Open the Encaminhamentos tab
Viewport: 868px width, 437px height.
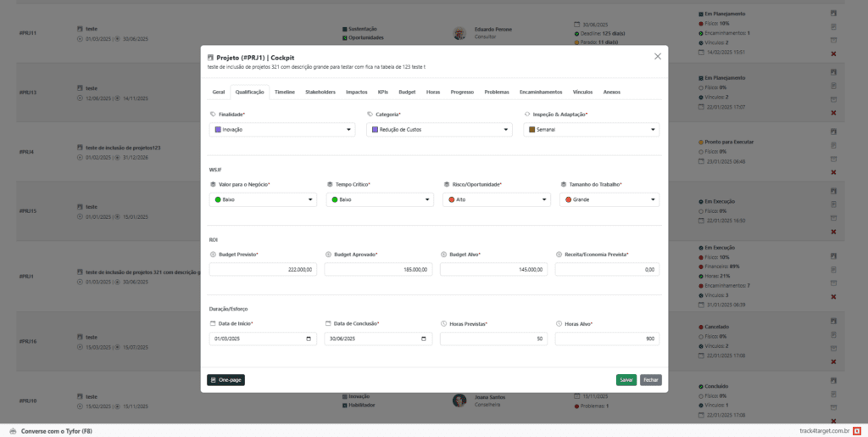click(x=540, y=91)
